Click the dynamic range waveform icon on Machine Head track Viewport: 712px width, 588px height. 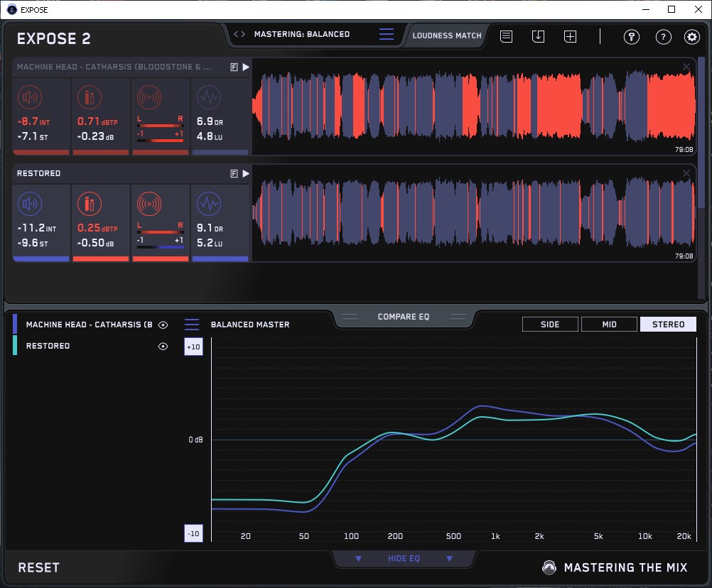coord(208,97)
